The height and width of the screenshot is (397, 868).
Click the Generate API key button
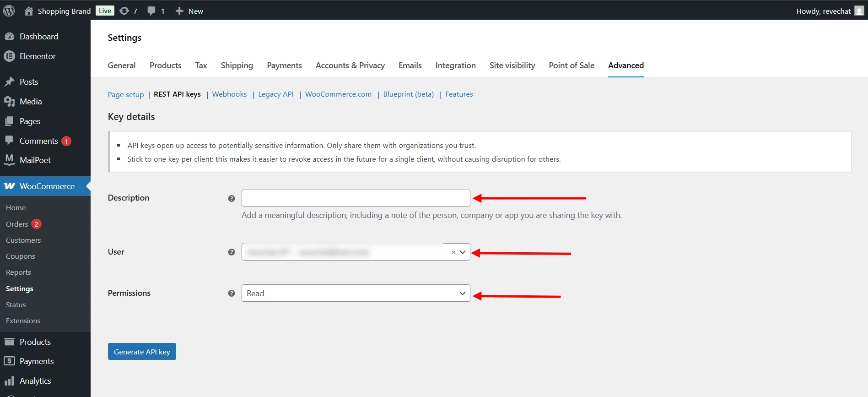tap(142, 352)
